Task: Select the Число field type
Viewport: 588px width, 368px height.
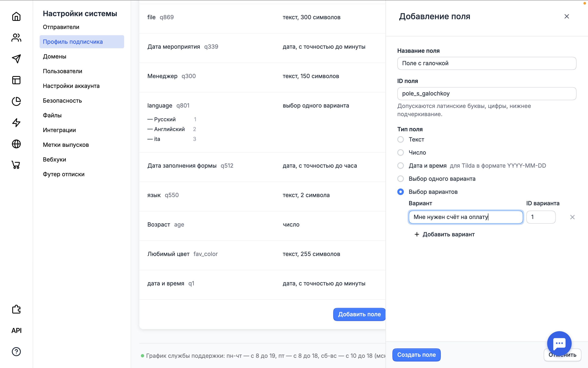Action: pyautogui.click(x=401, y=153)
